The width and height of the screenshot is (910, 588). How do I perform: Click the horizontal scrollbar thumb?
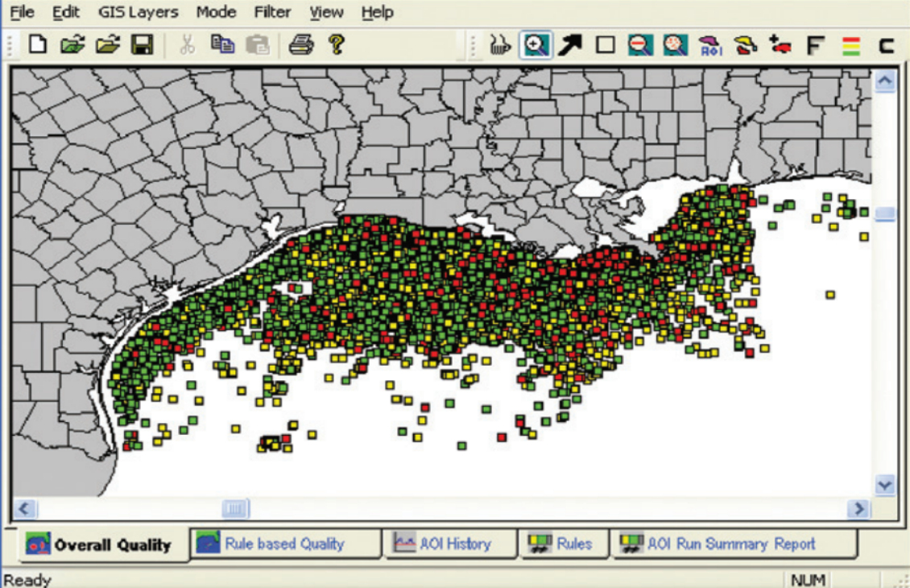click(x=235, y=509)
